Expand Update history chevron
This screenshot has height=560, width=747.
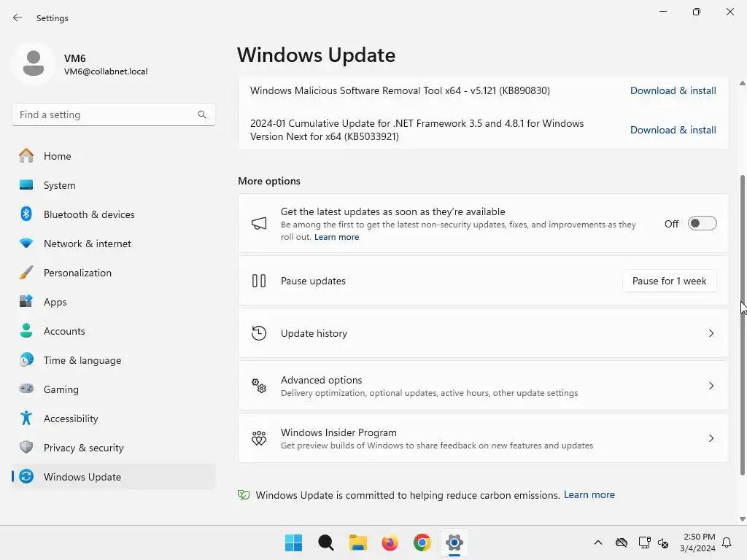(711, 333)
